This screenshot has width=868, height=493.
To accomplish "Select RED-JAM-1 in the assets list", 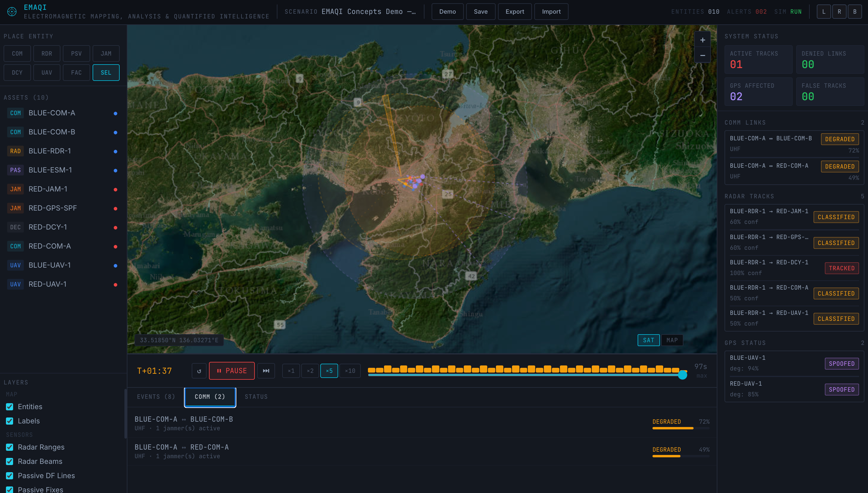I will (48, 189).
